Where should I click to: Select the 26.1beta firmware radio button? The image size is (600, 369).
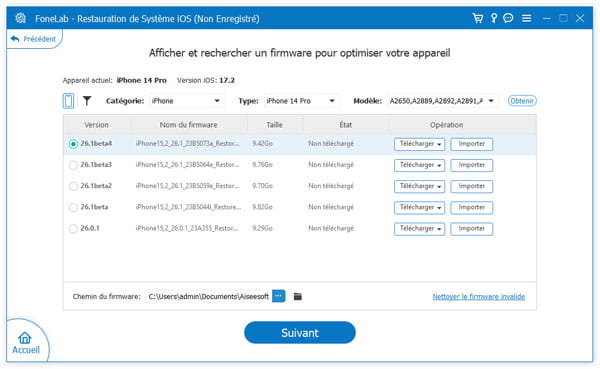(73, 207)
